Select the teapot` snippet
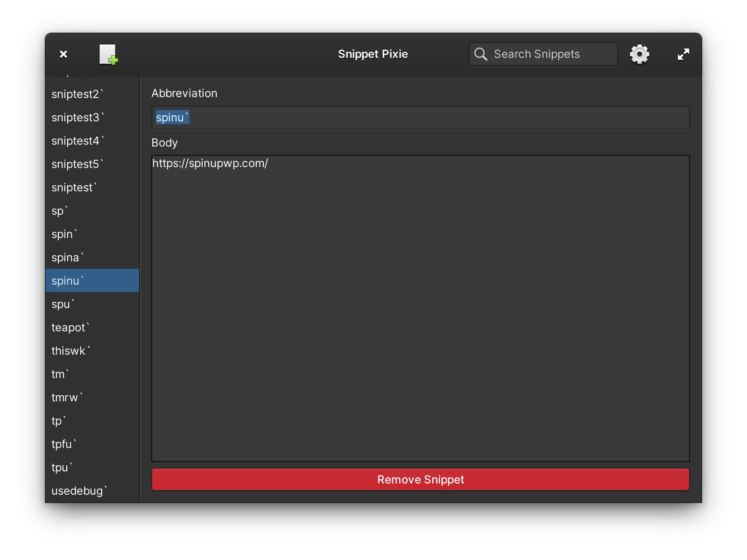 click(x=70, y=328)
